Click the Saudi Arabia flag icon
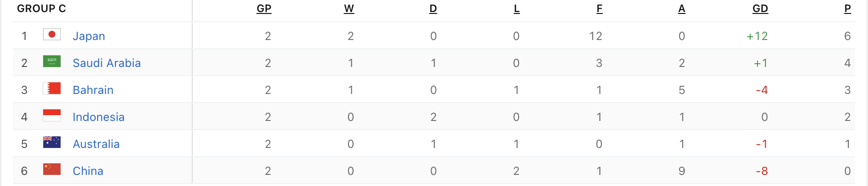The image size is (868, 186). point(52,61)
